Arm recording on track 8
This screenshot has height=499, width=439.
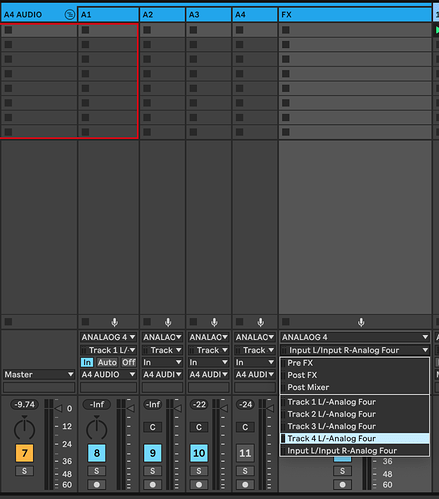point(97,484)
